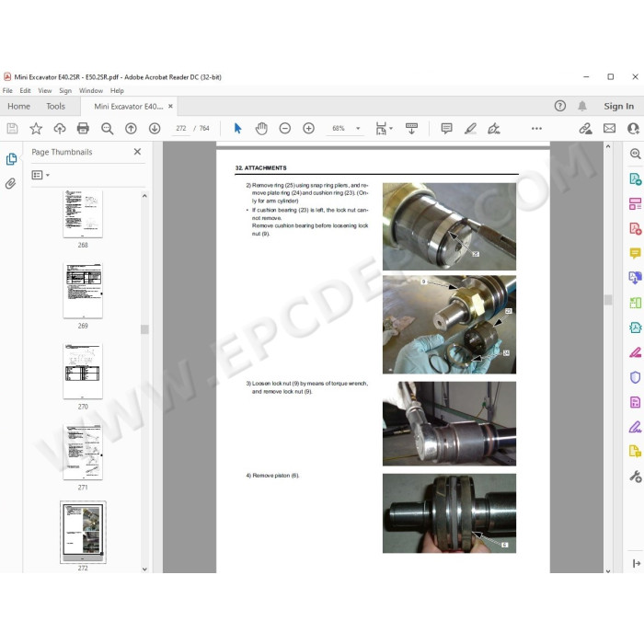This screenshot has width=644, height=644.
Task: Click the Sign In link
Action: point(618,106)
